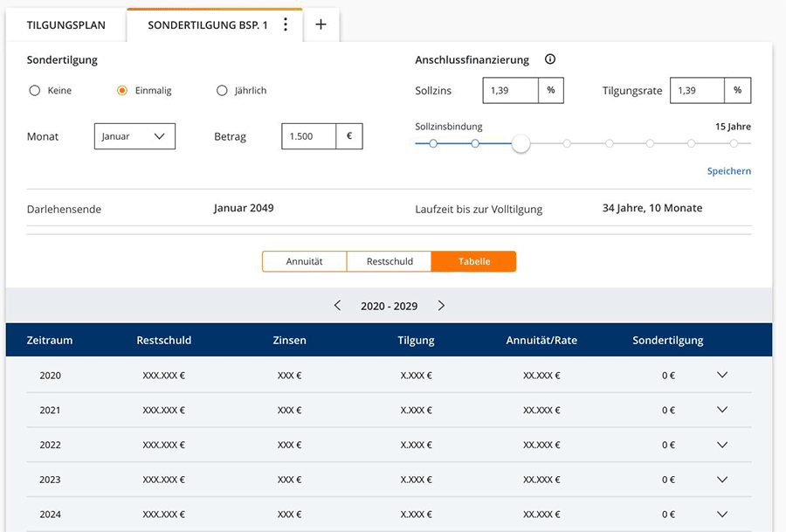The height and width of the screenshot is (532, 786).
Task: Click the Anschlussfinanzierung info icon
Action: tap(550, 59)
